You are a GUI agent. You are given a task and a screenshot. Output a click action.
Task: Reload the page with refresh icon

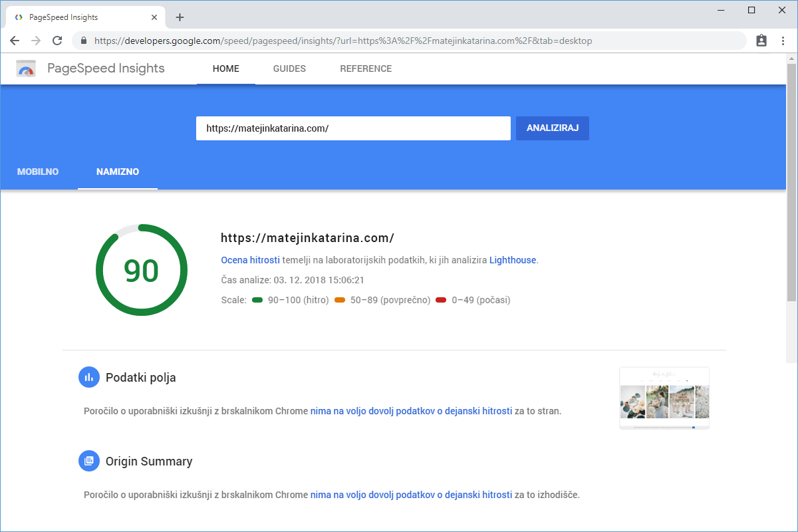click(x=57, y=41)
